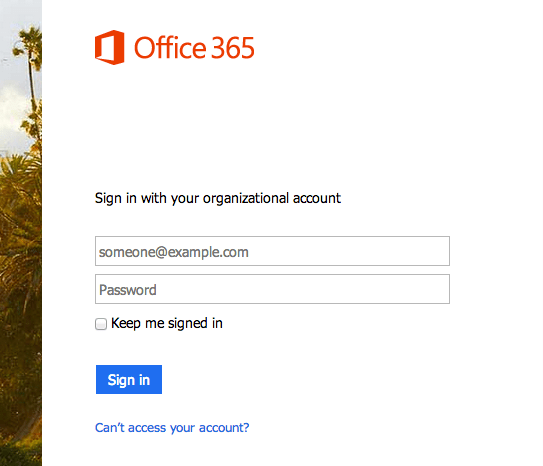Click placeholder text "someone@example.com"
Viewport: 543px width, 466px height.
coord(173,252)
